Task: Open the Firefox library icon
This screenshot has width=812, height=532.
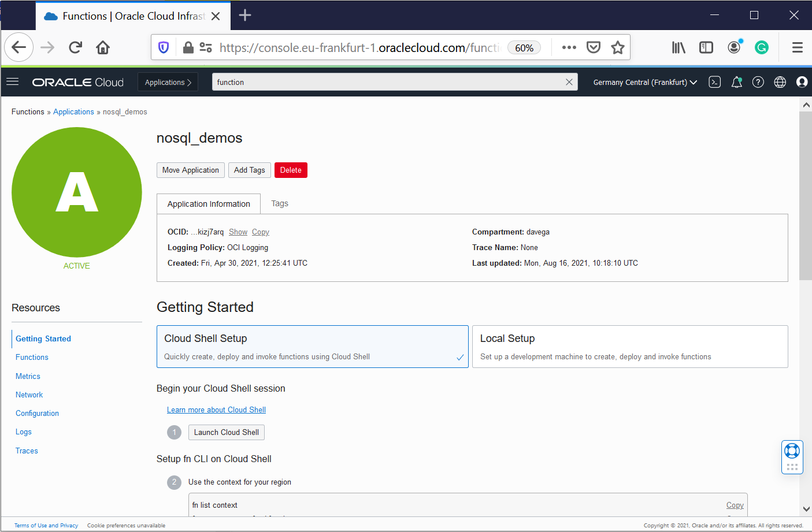Action: [x=678, y=47]
